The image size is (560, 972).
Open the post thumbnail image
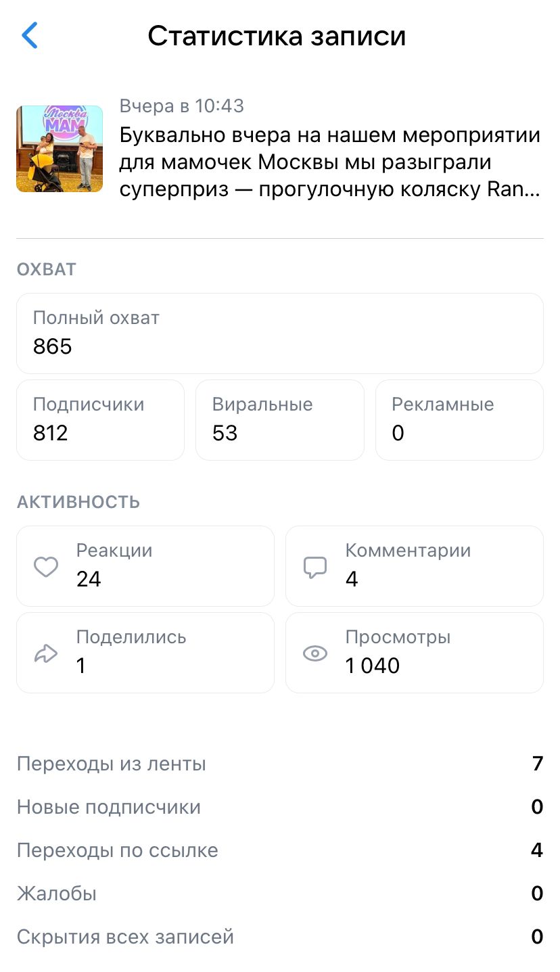point(60,149)
